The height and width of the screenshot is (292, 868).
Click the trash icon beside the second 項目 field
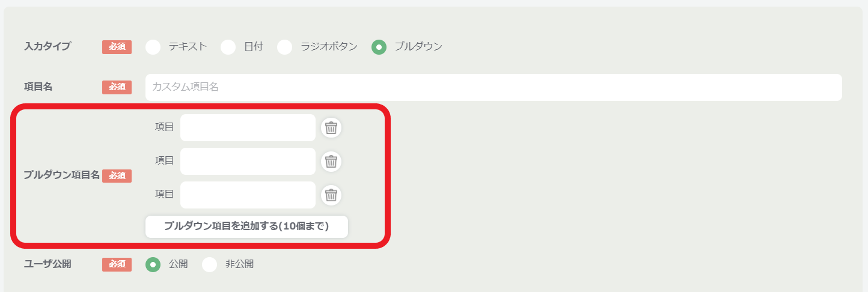pyautogui.click(x=331, y=162)
